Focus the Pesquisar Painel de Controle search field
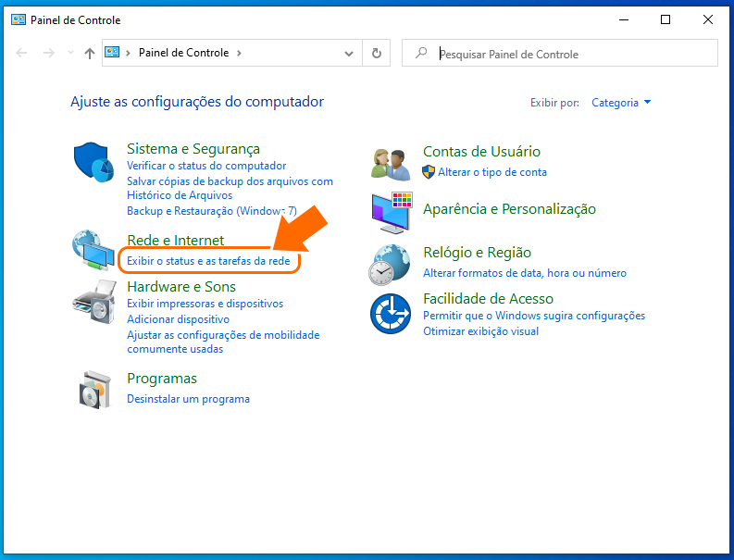The image size is (734, 560). tap(560, 53)
